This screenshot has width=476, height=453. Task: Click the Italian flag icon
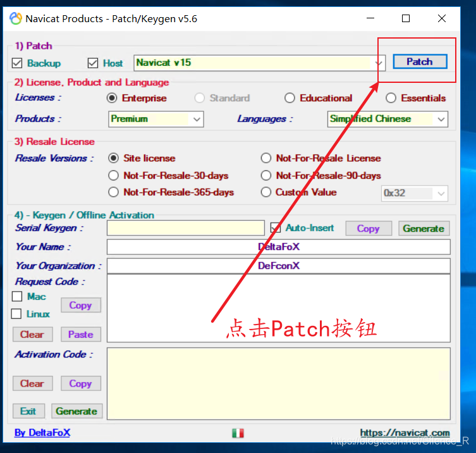click(x=238, y=433)
